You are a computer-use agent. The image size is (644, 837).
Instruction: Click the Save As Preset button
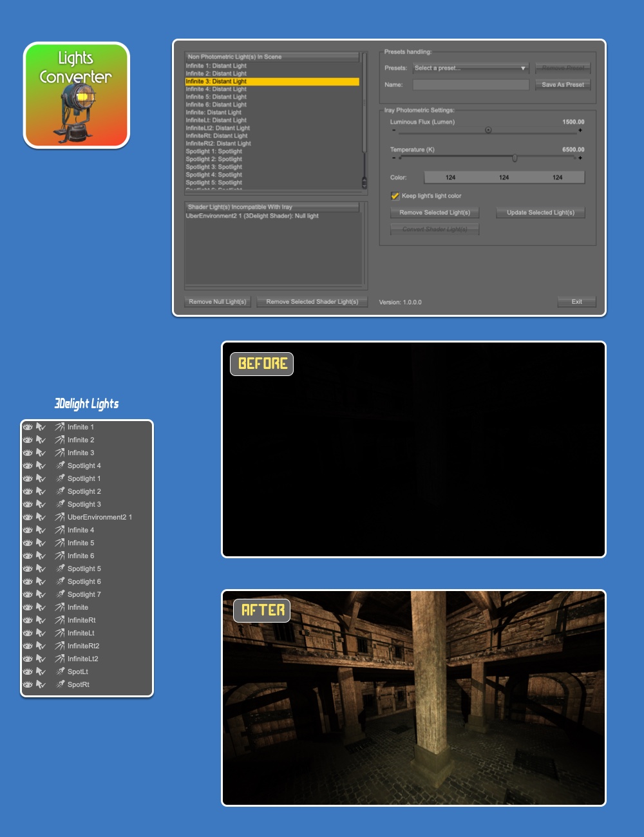pos(562,84)
